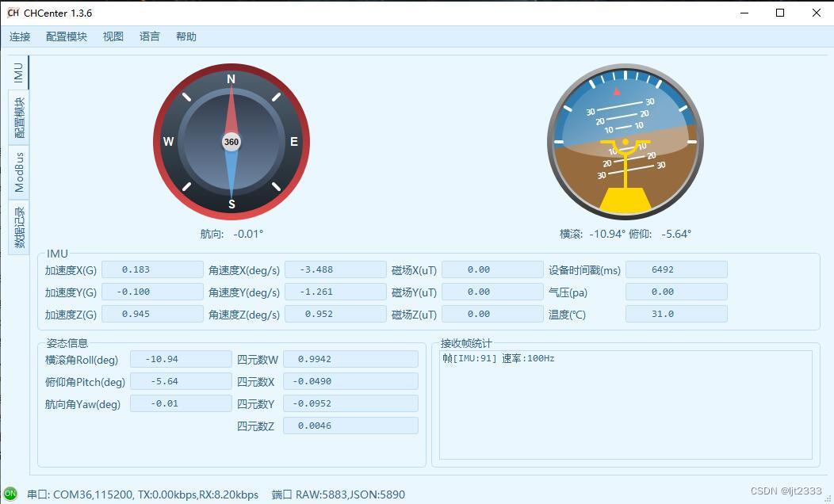Click the 气压(pa) value field
This screenshot has width=834, height=504.
[676, 292]
